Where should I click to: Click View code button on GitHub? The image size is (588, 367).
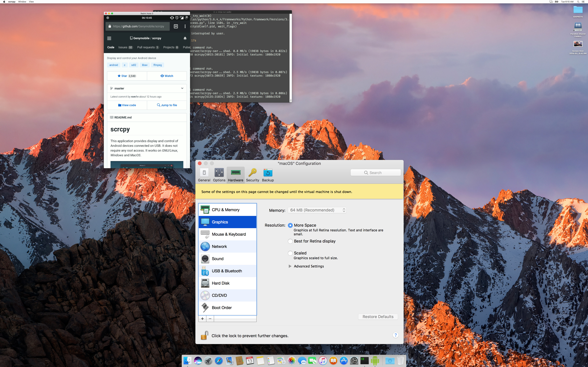tap(127, 105)
